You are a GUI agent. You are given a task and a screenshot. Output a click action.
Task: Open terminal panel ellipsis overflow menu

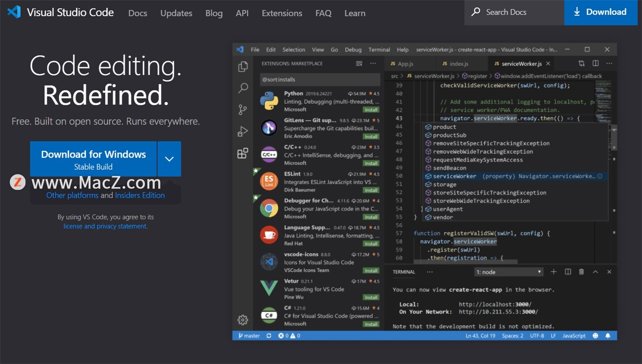pos(429,272)
